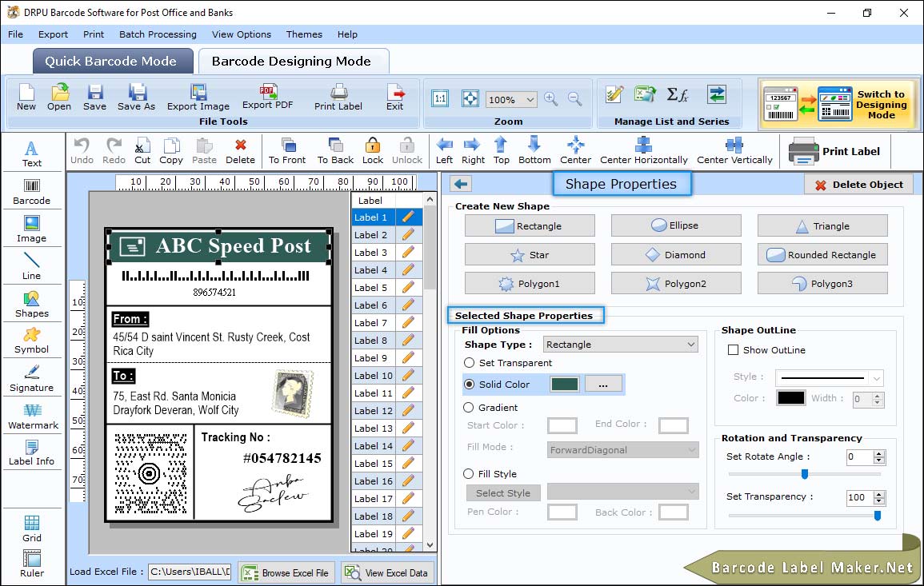Click the Load Excel File path field
The height and width of the screenshot is (586, 924).
(x=190, y=572)
